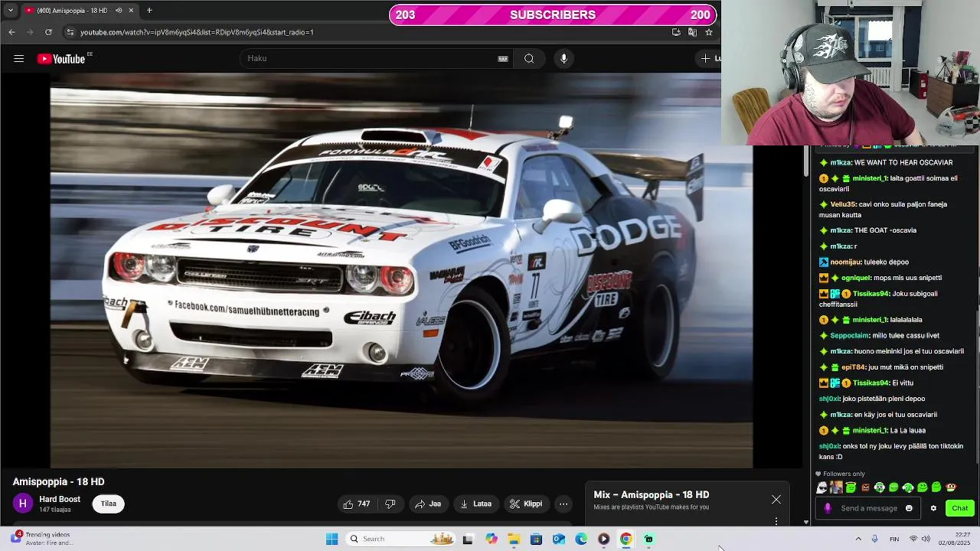Dislike the video with thumbs down
The width and height of the screenshot is (980, 551).
[x=390, y=504]
